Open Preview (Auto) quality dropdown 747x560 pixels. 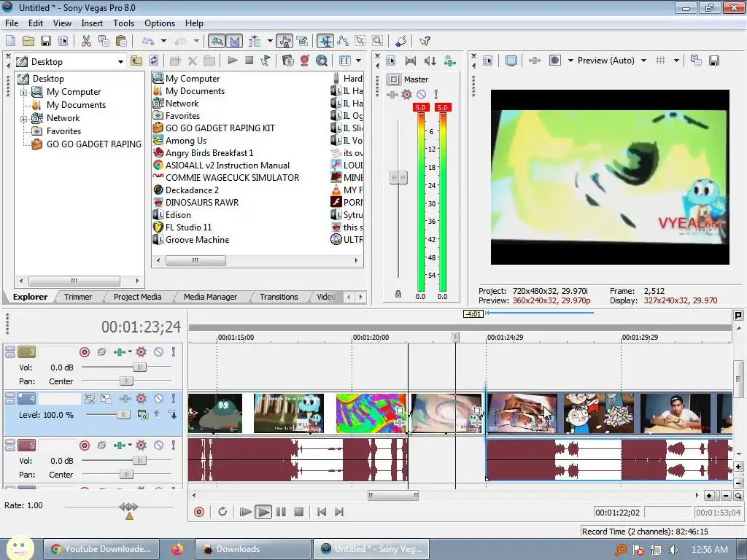[x=643, y=61]
